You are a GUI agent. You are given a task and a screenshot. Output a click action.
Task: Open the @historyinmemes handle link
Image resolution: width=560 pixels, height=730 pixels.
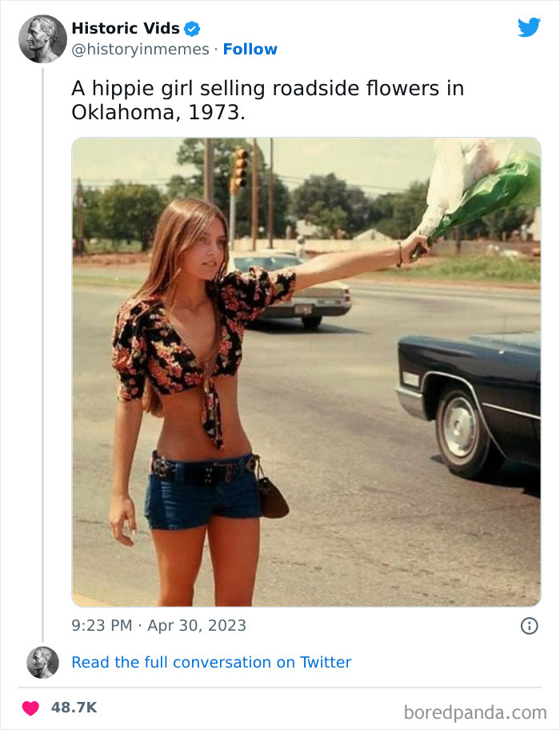pyautogui.click(x=140, y=50)
